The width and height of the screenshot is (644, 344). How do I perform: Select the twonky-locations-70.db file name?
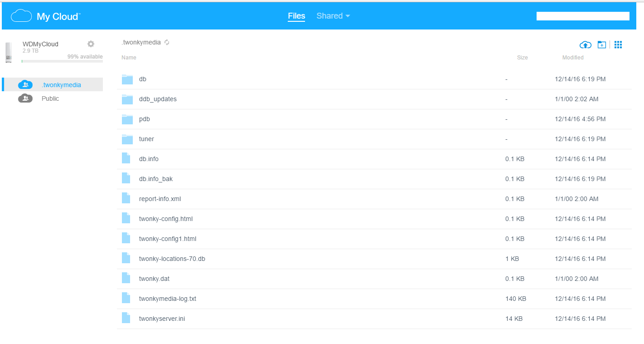click(172, 259)
